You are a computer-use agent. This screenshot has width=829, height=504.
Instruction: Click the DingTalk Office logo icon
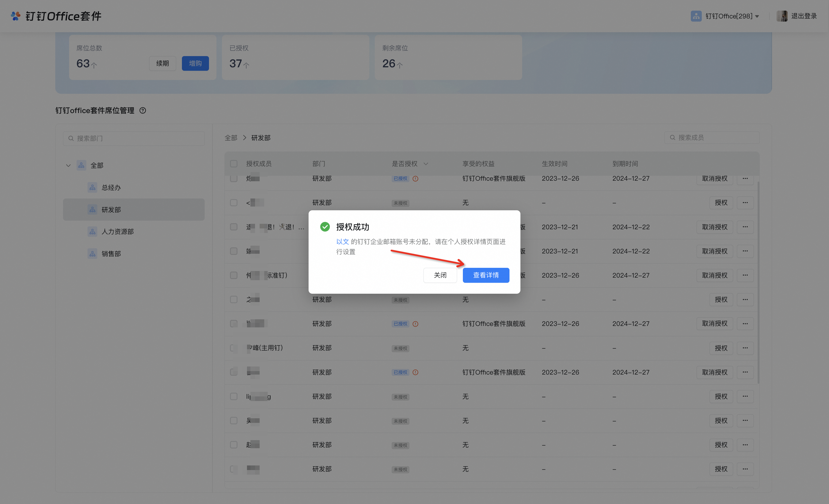coord(16,16)
